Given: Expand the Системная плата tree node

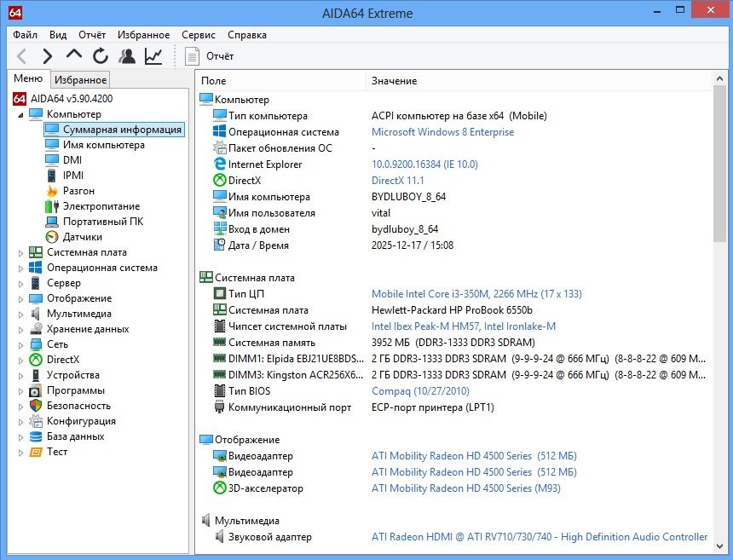Looking at the screenshot, I should tap(20, 253).
